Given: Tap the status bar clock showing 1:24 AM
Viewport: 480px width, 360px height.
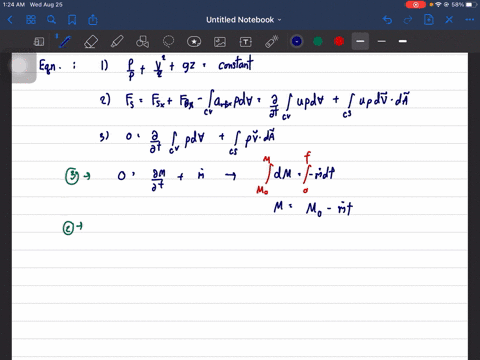Looking at the screenshot, I should [14, 5].
